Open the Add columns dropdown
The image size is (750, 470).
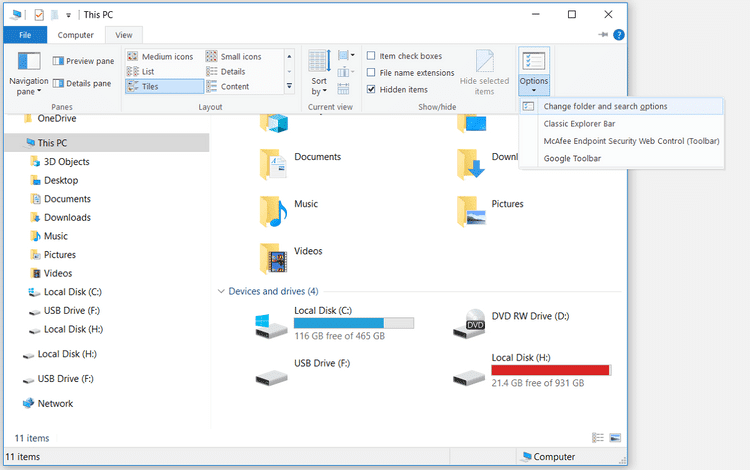tap(346, 72)
